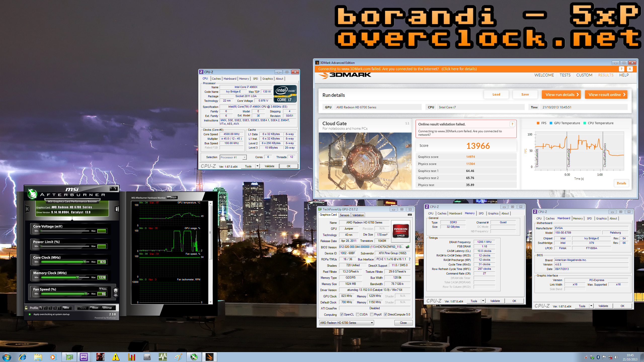Go to TESTS in 3DMark navigation
Image resolution: width=644 pixels, height=362 pixels.
(565, 75)
